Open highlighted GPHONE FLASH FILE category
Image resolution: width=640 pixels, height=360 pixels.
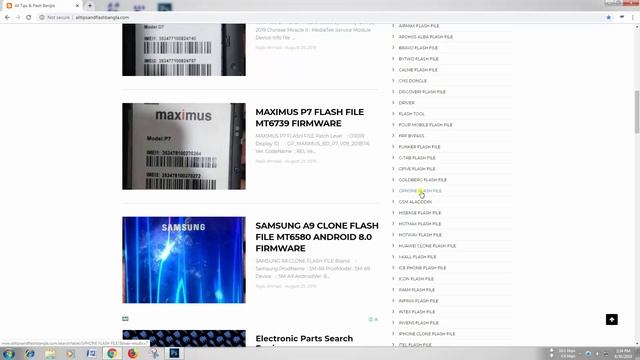[x=420, y=191]
